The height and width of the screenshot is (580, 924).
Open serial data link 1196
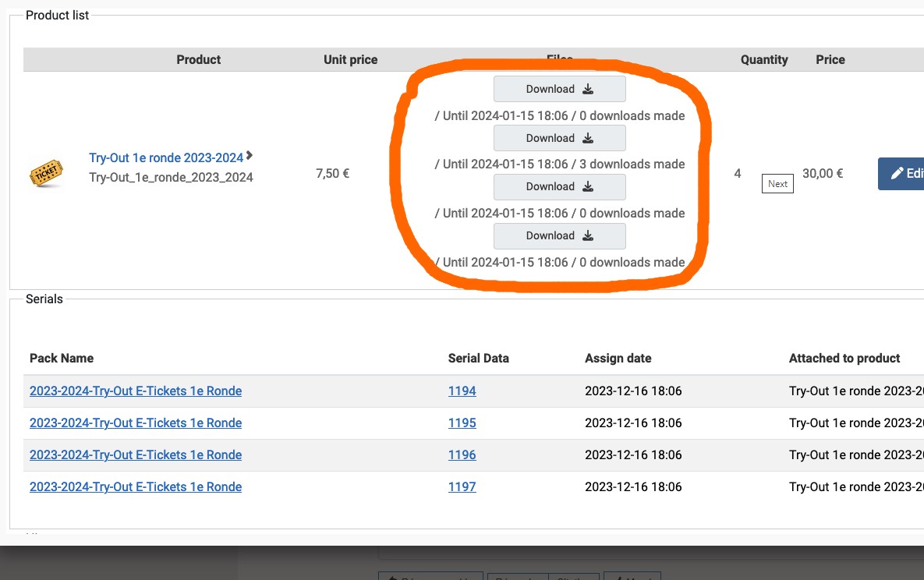(x=462, y=455)
